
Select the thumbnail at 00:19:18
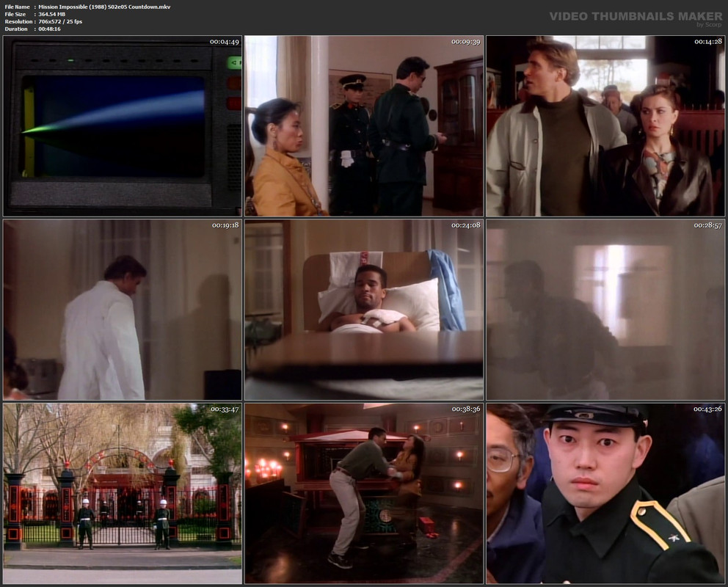tap(123, 310)
